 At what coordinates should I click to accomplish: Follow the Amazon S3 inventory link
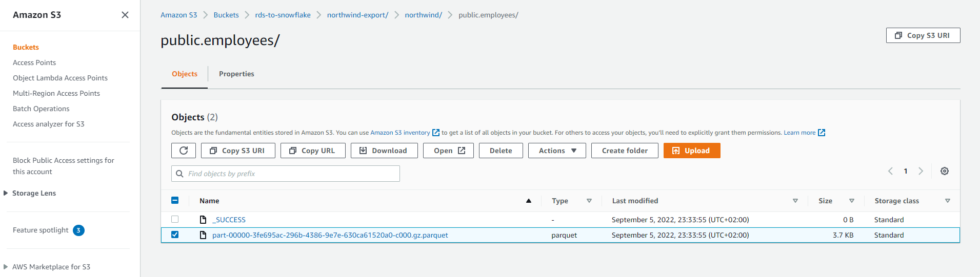(x=400, y=133)
